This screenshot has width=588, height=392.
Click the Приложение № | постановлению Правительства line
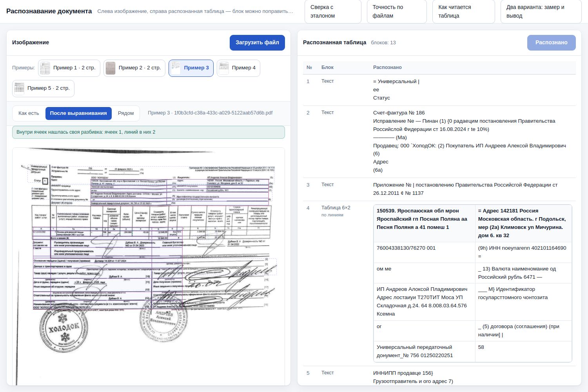pos(465,185)
